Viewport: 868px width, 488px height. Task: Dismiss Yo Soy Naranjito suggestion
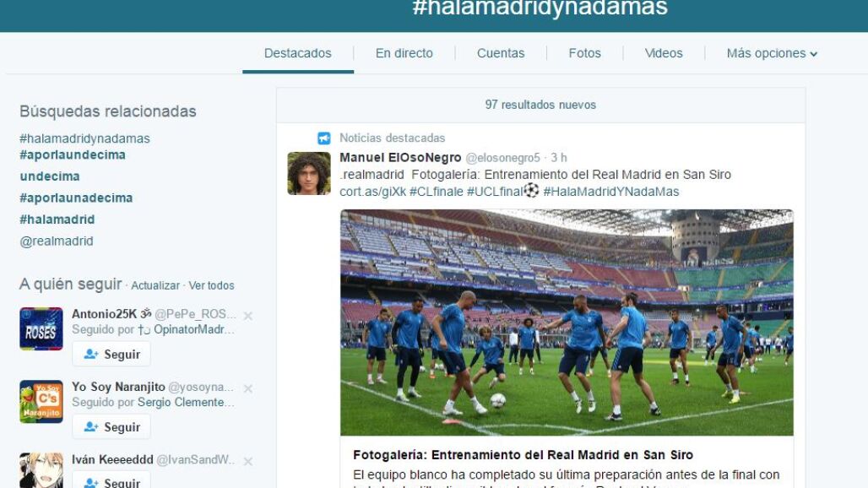coord(248,389)
